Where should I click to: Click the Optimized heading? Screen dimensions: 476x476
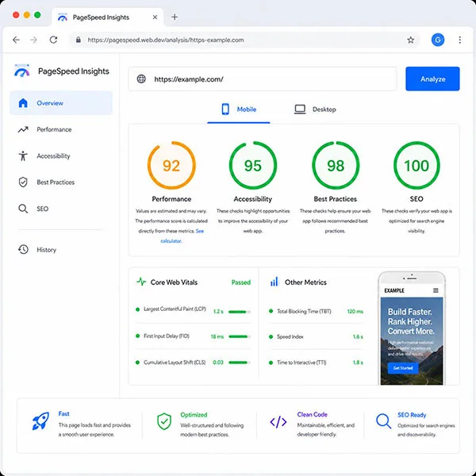[194, 415]
